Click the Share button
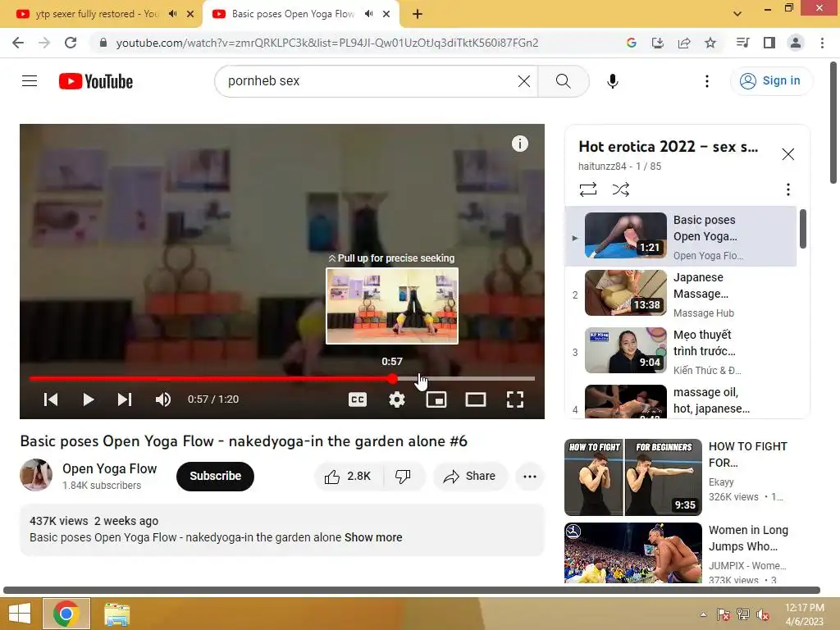840x630 pixels. point(469,476)
